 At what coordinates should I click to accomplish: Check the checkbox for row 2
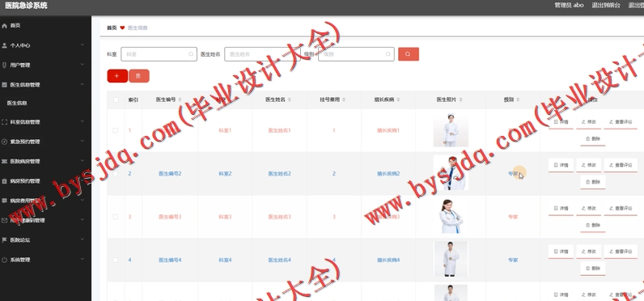click(x=116, y=174)
